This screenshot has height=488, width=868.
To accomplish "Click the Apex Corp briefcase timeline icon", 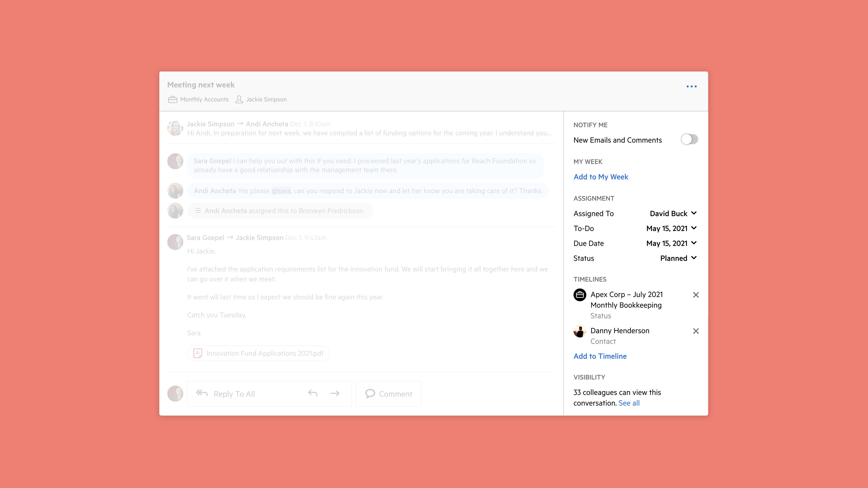I will [x=580, y=295].
